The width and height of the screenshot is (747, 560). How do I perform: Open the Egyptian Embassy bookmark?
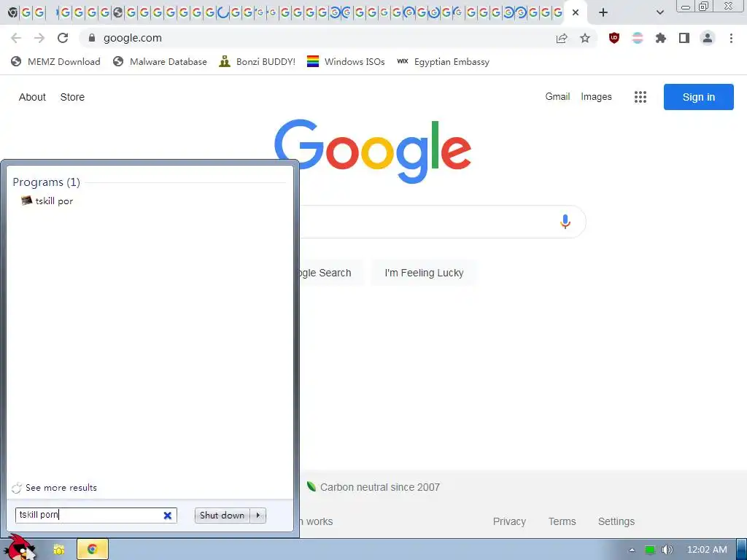pos(444,61)
